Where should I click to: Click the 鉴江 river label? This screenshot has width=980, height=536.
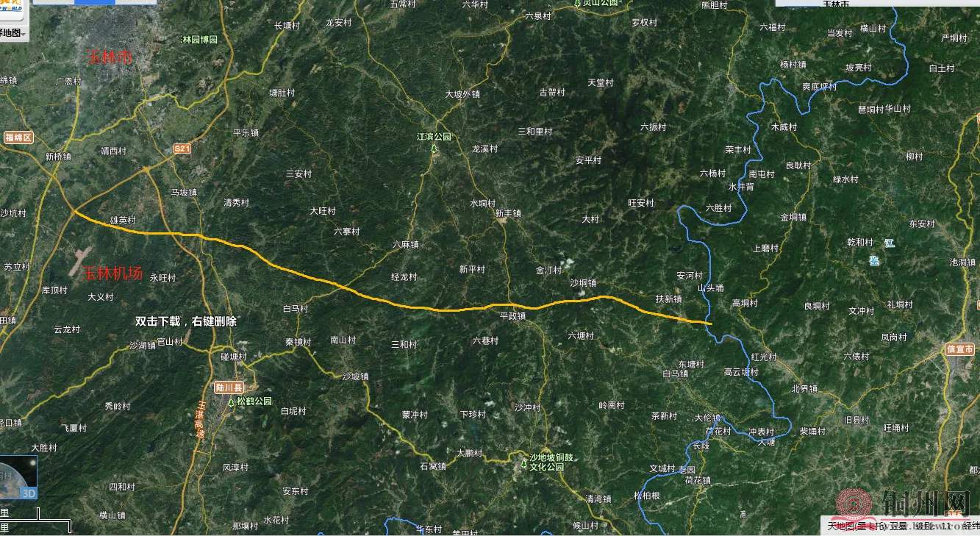tap(881, 251)
